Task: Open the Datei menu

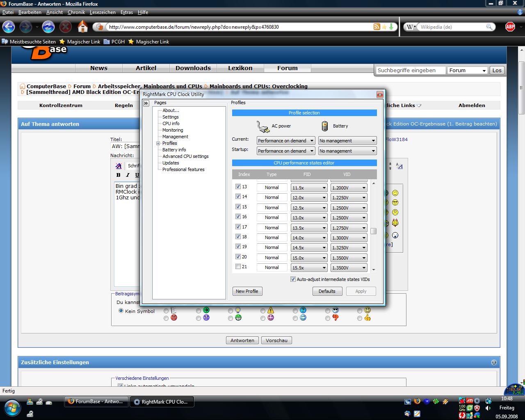Action: [8, 12]
